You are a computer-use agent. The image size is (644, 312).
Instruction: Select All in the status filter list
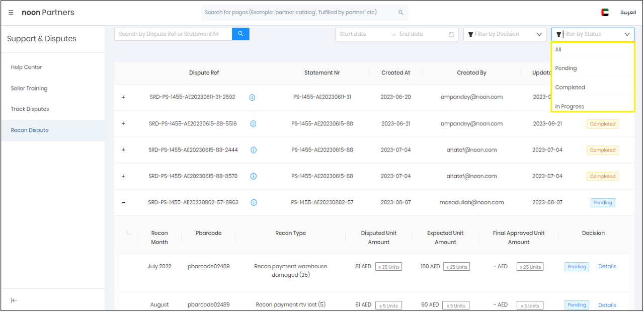pyautogui.click(x=593, y=49)
